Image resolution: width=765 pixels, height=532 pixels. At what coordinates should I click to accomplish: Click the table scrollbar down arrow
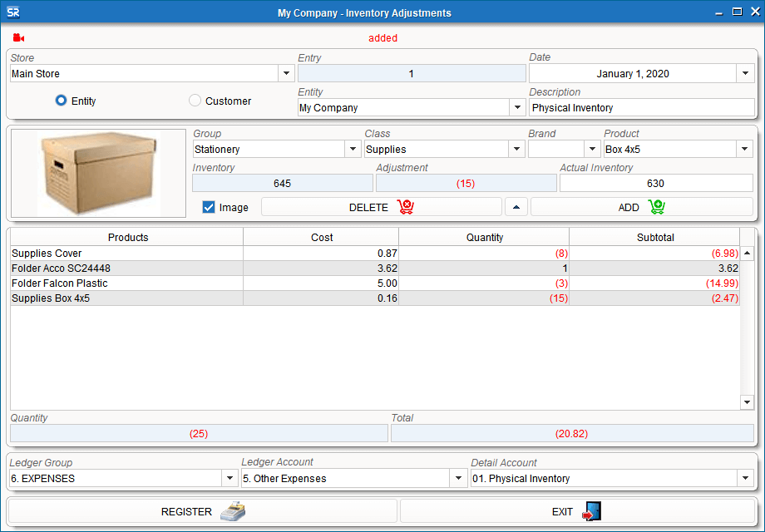click(x=747, y=402)
